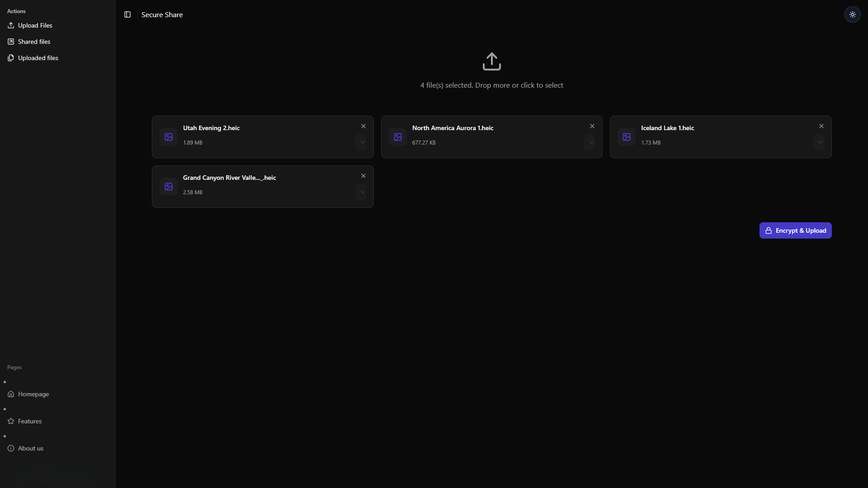Viewport: 868px width, 488px height.
Task: Go to the Homepage link
Action: (33, 394)
